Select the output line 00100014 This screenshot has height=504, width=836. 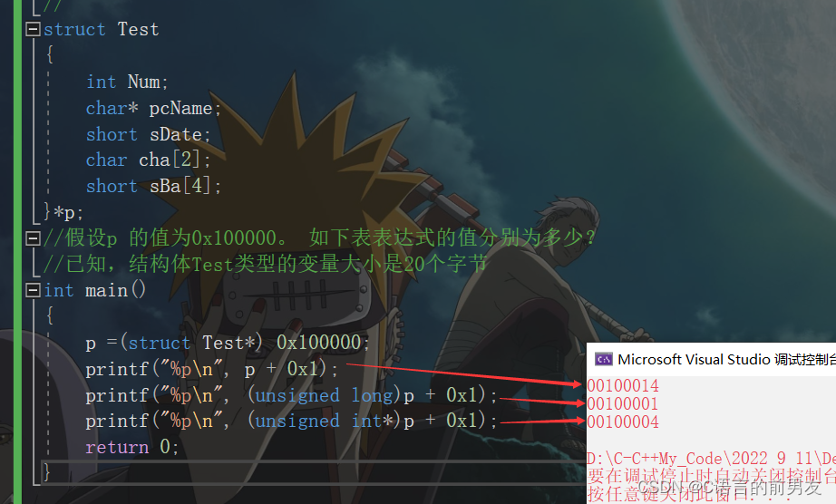coord(623,386)
